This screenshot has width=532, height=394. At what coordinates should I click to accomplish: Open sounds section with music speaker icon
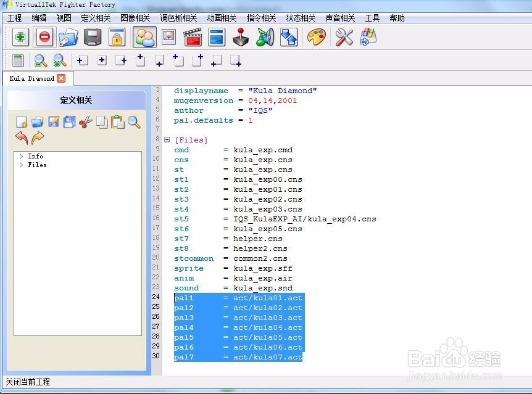[x=265, y=37]
